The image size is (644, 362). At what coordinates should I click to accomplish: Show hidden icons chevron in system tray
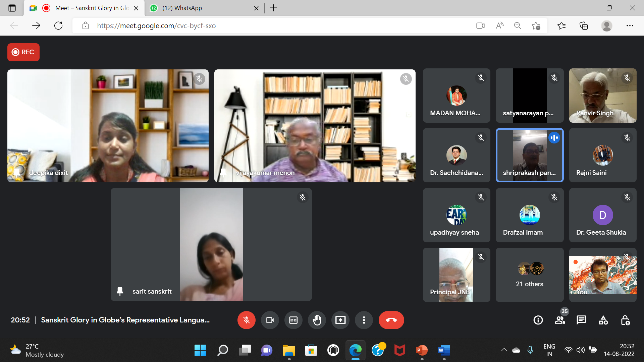(504, 350)
